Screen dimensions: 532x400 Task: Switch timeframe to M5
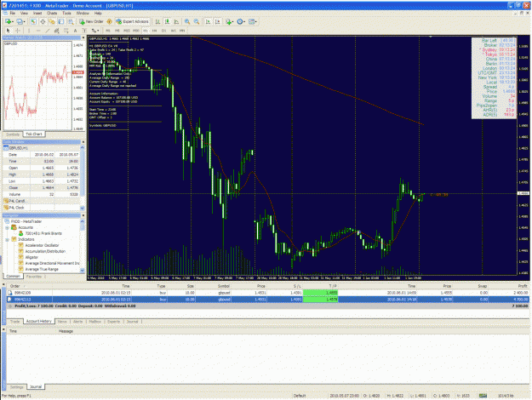point(117,31)
